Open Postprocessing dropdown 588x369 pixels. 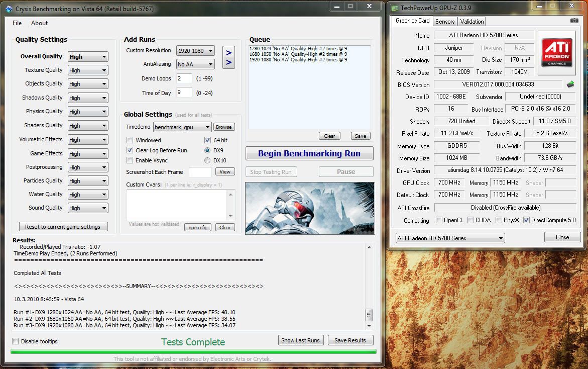88,167
